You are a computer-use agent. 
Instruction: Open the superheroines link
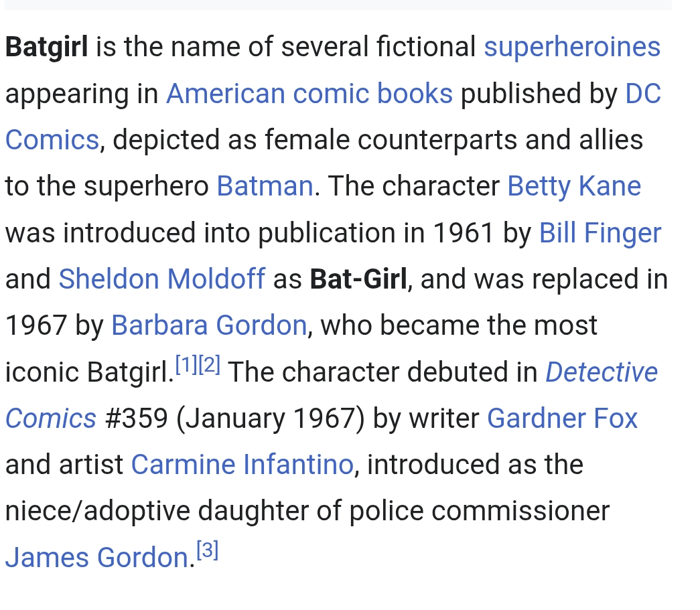572,48
